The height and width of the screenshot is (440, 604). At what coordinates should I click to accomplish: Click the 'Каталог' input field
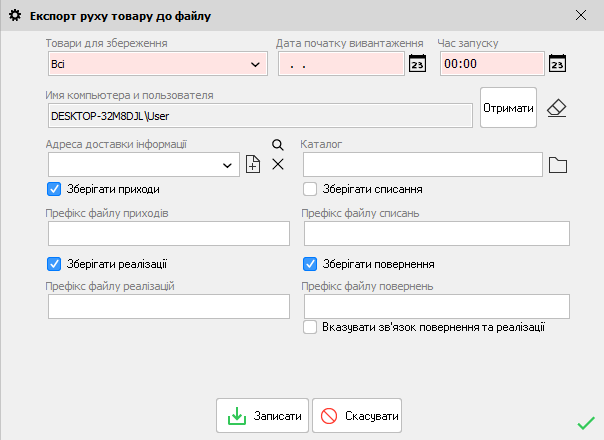click(x=422, y=165)
